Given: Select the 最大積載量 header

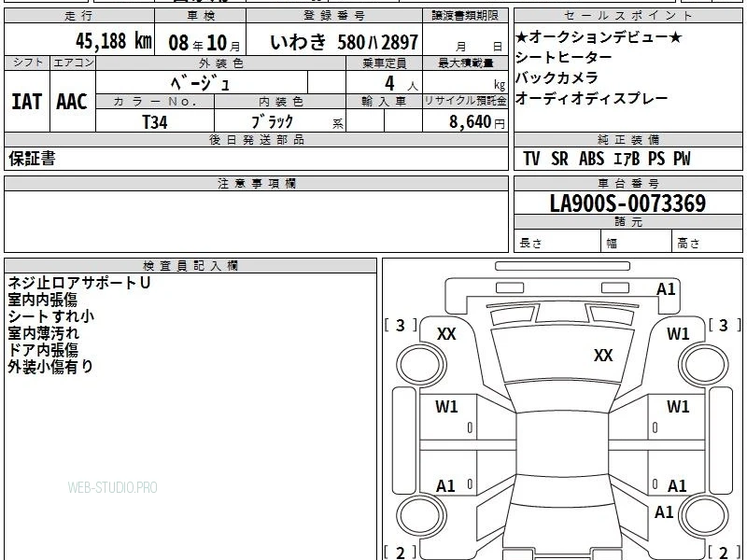Looking at the screenshot, I should (x=465, y=63).
